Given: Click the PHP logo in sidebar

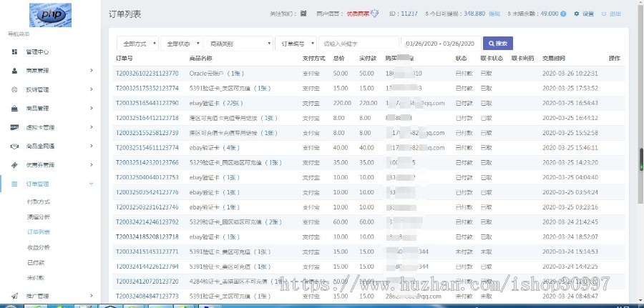Looking at the screenshot, I should pos(51,15).
